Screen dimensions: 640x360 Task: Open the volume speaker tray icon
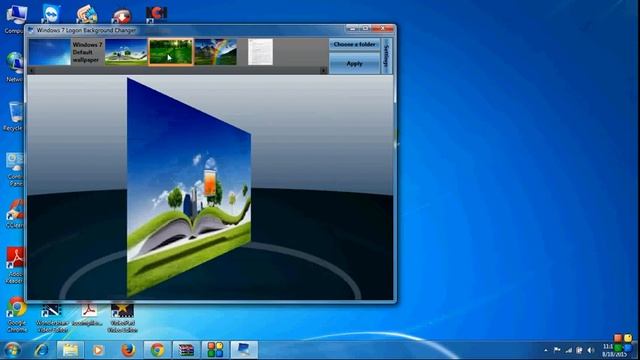pos(590,350)
